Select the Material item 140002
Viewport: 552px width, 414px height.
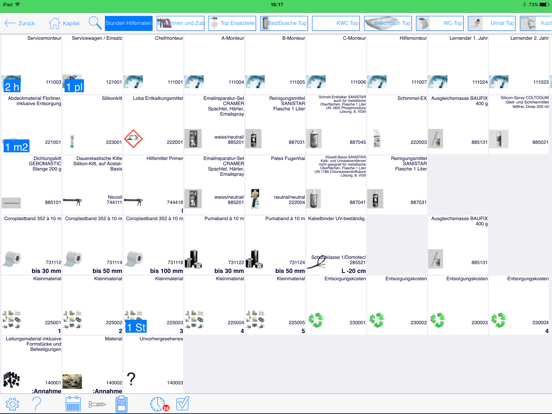[92, 365]
